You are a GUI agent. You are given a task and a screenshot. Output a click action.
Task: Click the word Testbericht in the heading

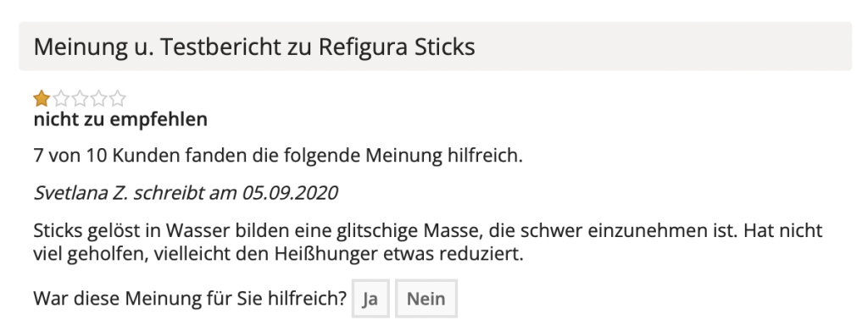[220, 47]
